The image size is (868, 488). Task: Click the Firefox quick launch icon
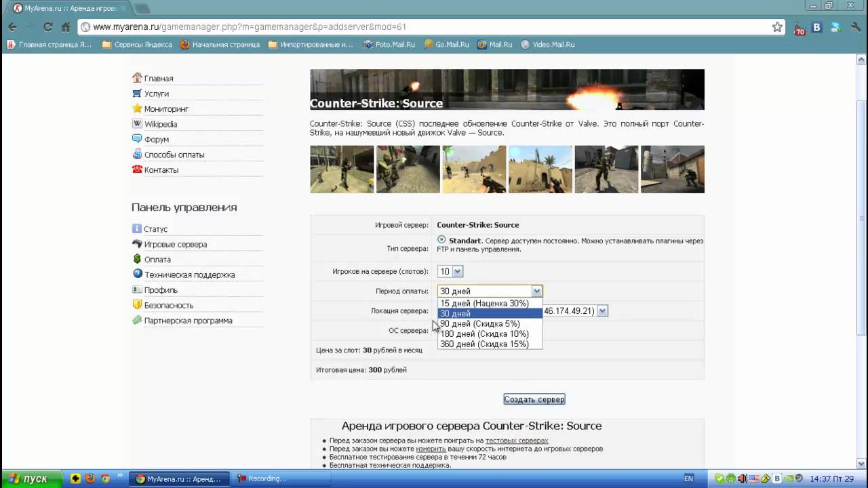90,479
